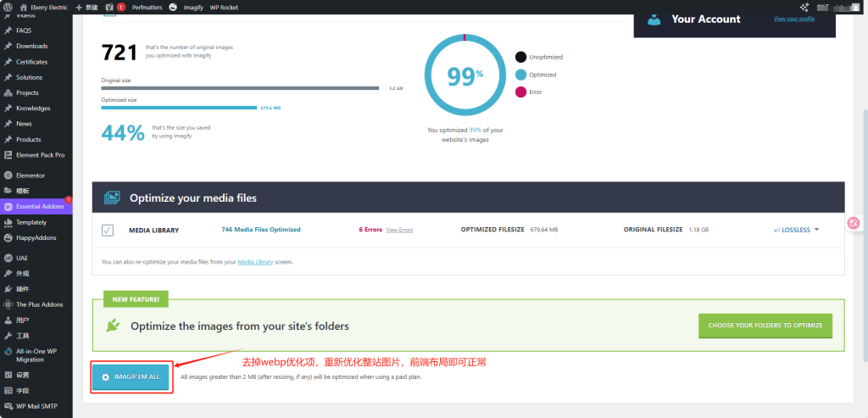Click the Elementor sidebar icon
Image resolution: width=868 pixels, height=418 pixels.
[8, 176]
